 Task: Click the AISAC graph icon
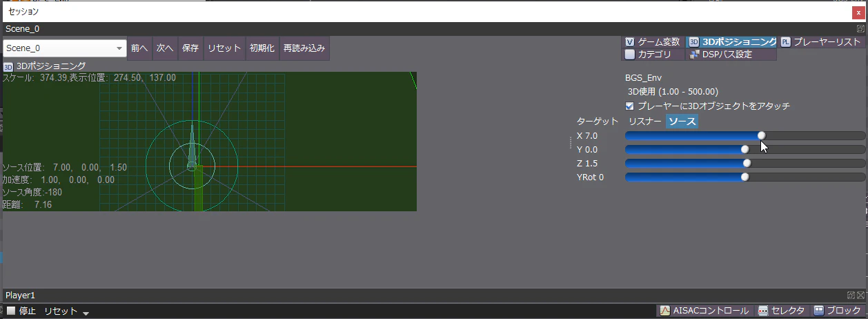(x=665, y=311)
